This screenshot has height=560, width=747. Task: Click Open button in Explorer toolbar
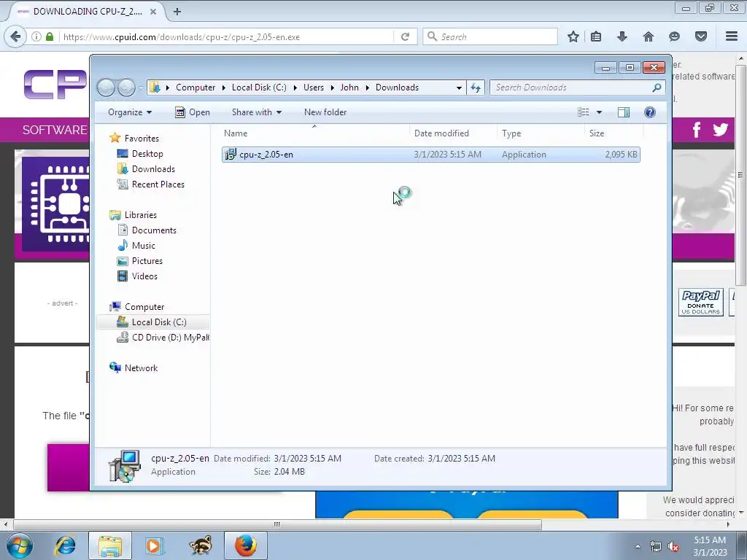pos(193,112)
